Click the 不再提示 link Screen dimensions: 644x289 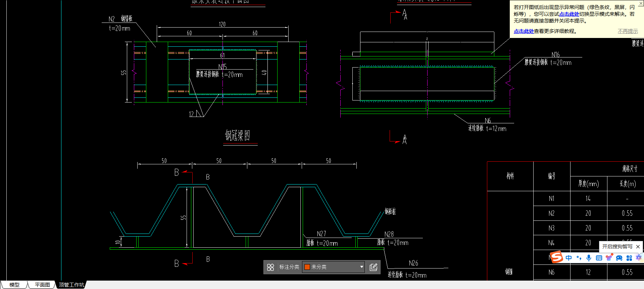coord(628,31)
